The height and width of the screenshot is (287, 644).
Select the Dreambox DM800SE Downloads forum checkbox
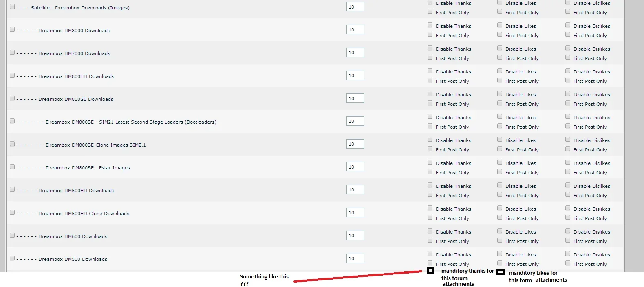point(12,98)
